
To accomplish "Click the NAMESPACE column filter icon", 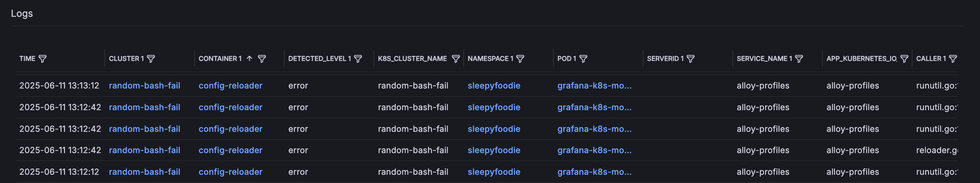I will pyautogui.click(x=520, y=59).
